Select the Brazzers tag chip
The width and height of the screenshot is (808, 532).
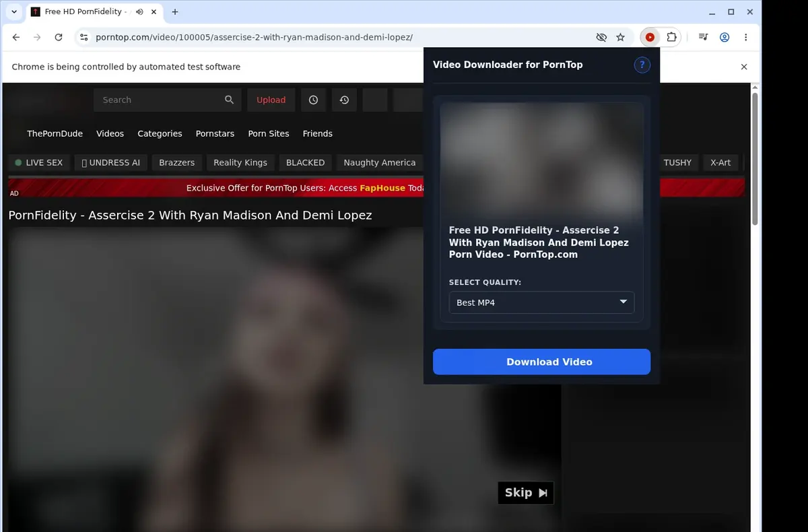click(x=176, y=162)
